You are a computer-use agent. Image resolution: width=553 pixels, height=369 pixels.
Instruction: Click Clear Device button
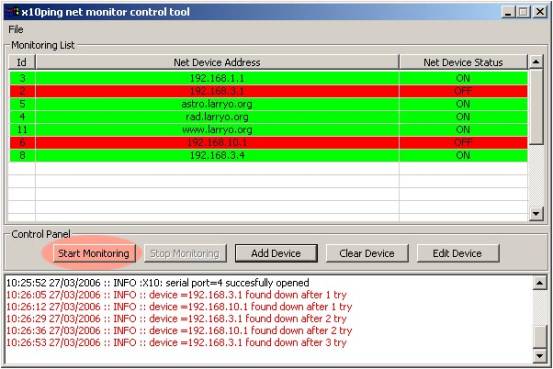coord(367,253)
